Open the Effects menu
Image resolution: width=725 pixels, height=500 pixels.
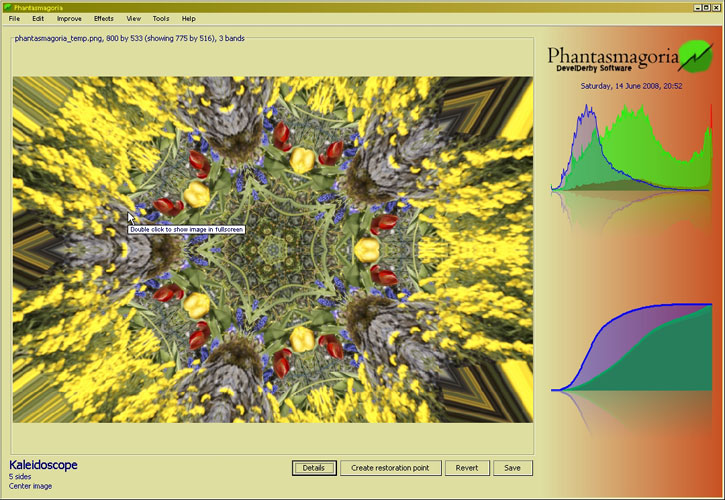103,19
